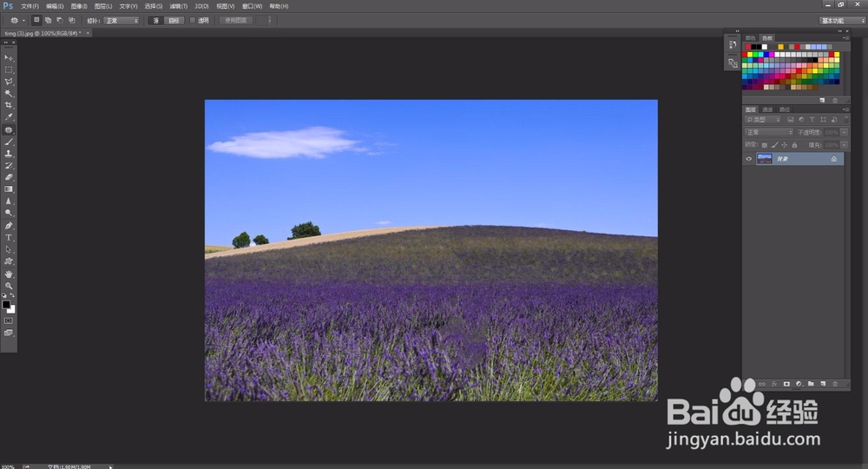
Task: Open the 修补 mode dropdown
Action: click(x=122, y=21)
